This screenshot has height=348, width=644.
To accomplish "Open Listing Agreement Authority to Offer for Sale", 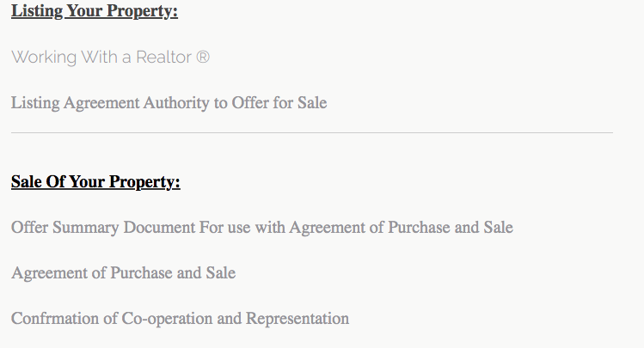I will click(169, 103).
